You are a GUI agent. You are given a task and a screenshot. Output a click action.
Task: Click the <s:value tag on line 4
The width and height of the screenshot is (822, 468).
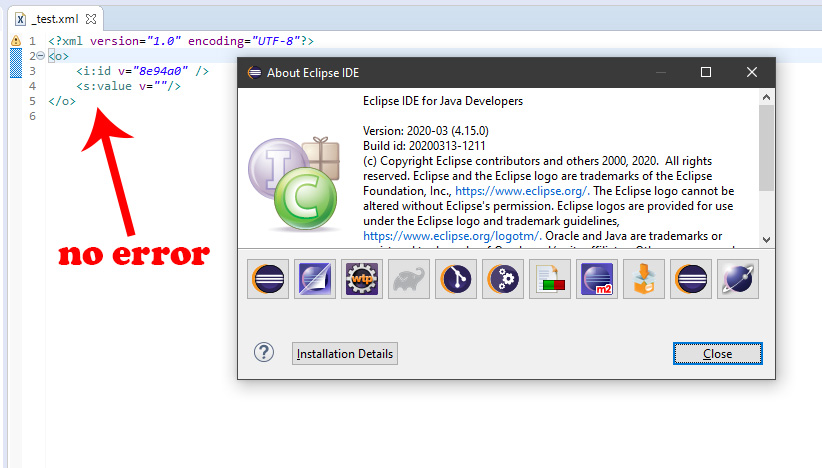(104, 86)
